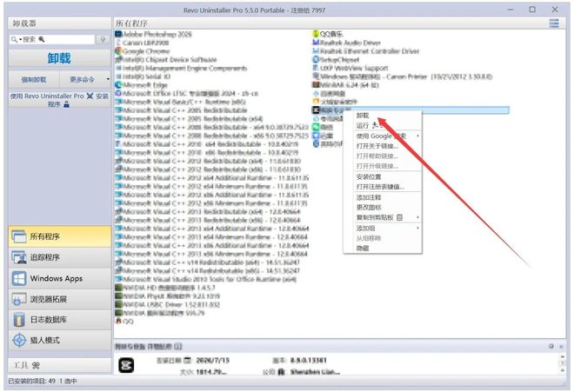Image resolution: width=574 pixels, height=392 pixels.
Task: Click the lightbulb button beside the search box
Action: click(x=103, y=39)
